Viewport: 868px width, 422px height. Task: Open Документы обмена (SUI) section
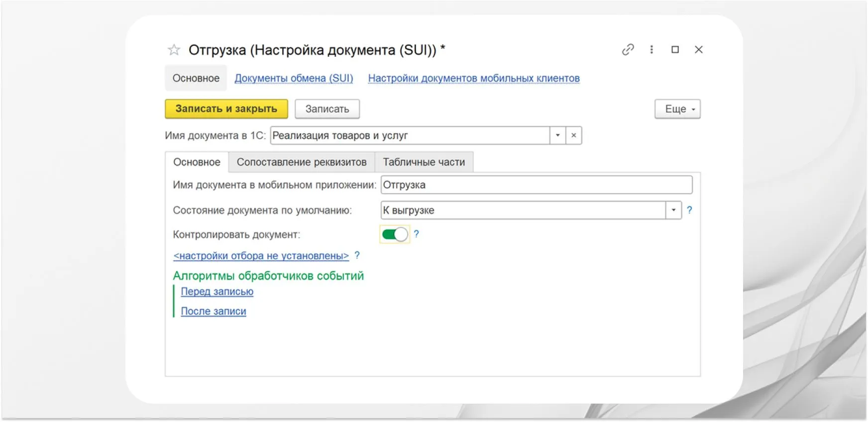click(294, 78)
